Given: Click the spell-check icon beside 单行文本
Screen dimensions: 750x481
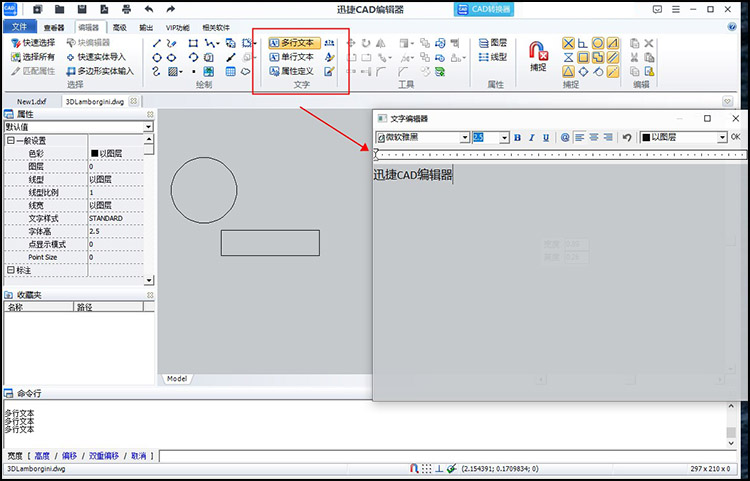Looking at the screenshot, I should (329, 57).
